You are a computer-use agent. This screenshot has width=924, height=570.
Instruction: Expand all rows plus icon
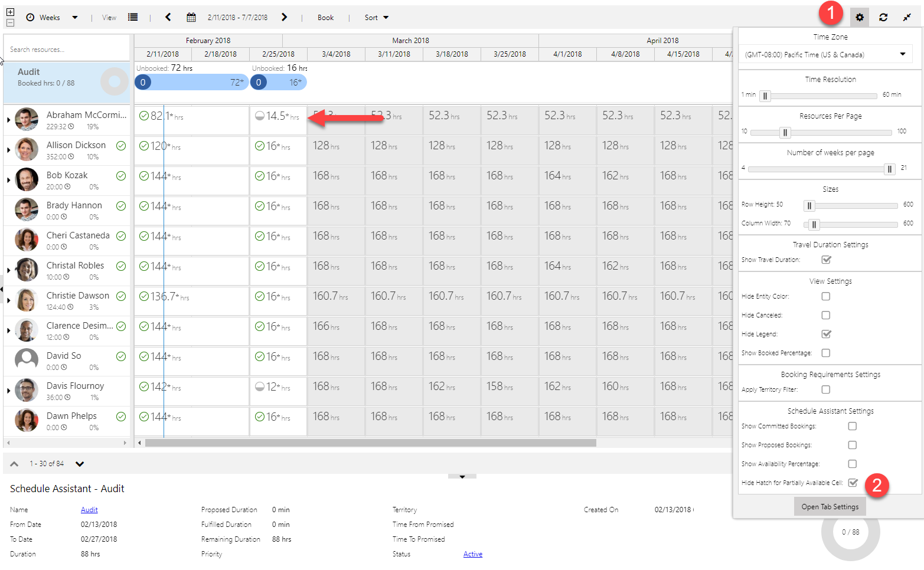tap(10, 12)
